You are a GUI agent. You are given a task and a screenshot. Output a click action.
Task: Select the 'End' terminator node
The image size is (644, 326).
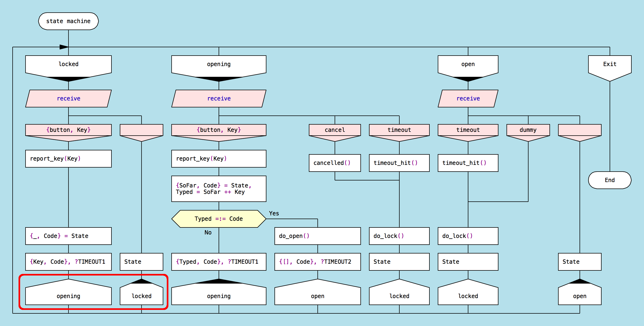tap(609, 180)
